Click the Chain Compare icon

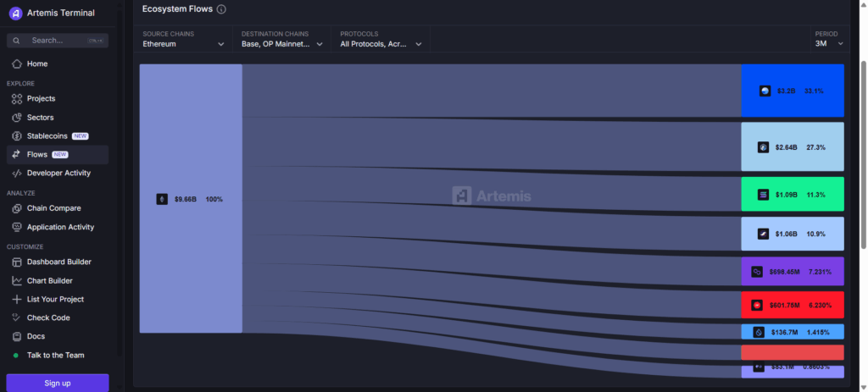(x=17, y=208)
